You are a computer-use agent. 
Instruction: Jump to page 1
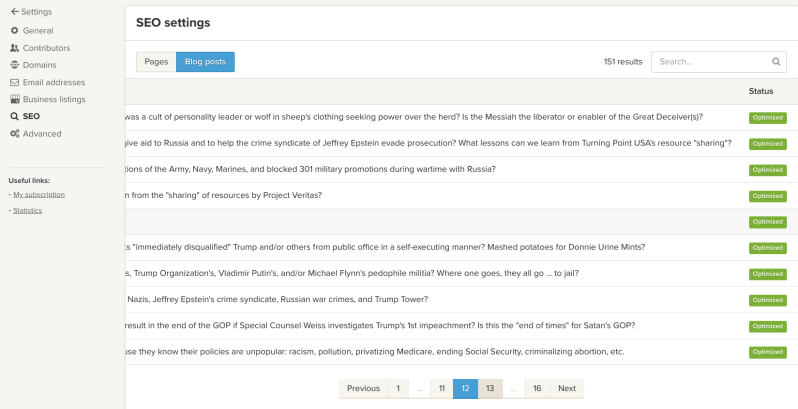[398, 389]
